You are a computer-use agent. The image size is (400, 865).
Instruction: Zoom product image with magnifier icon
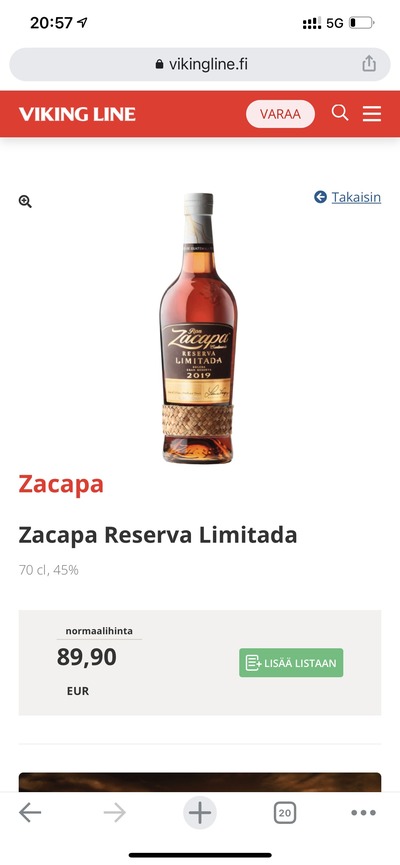point(25,201)
